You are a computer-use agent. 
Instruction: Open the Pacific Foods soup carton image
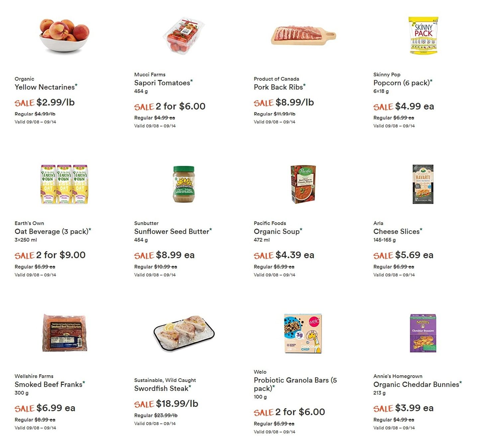303,184
